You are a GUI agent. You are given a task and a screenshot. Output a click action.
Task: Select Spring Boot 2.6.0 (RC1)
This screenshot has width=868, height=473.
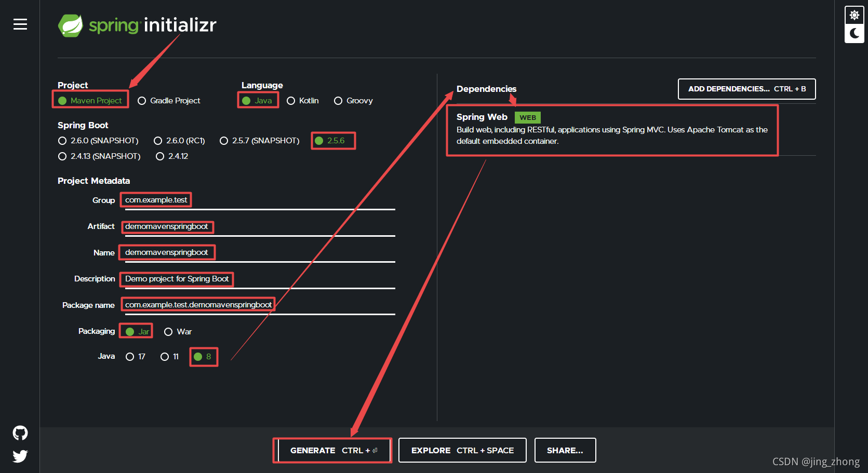pyautogui.click(x=179, y=141)
